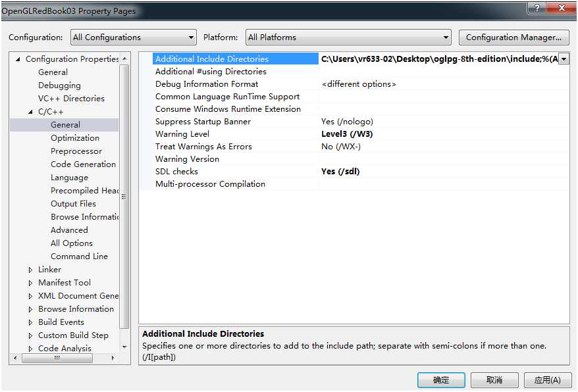The image size is (578, 392).
Task: Open Browse Information under C/C++
Action: tap(84, 217)
